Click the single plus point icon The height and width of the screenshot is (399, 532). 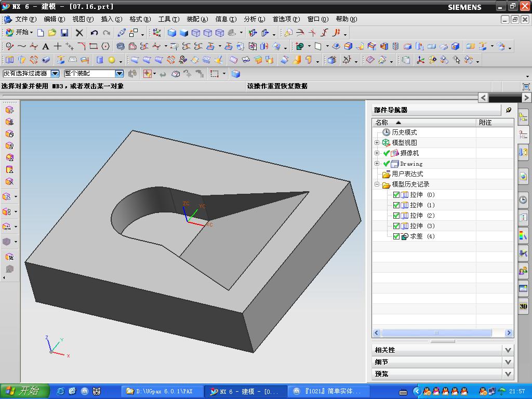coord(58,46)
